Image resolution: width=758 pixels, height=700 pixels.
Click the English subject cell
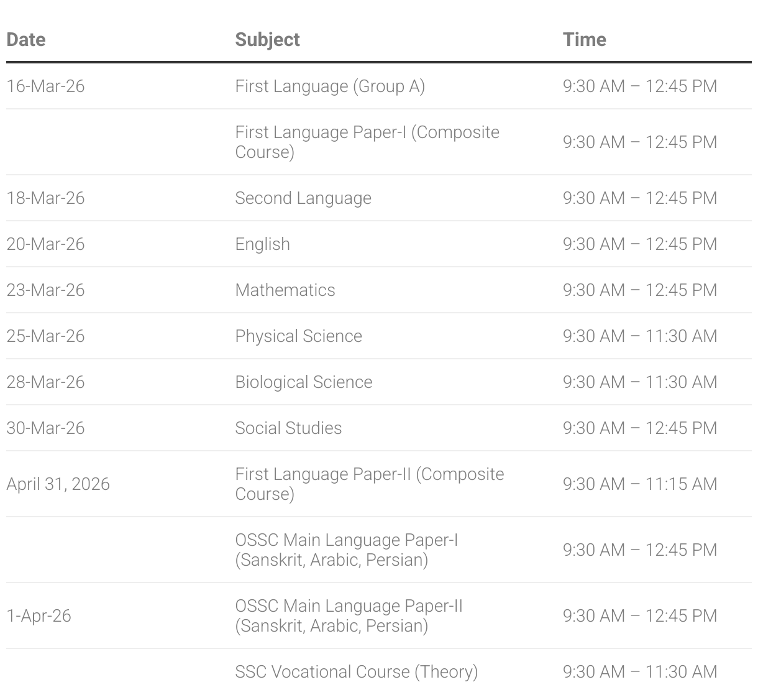262,244
